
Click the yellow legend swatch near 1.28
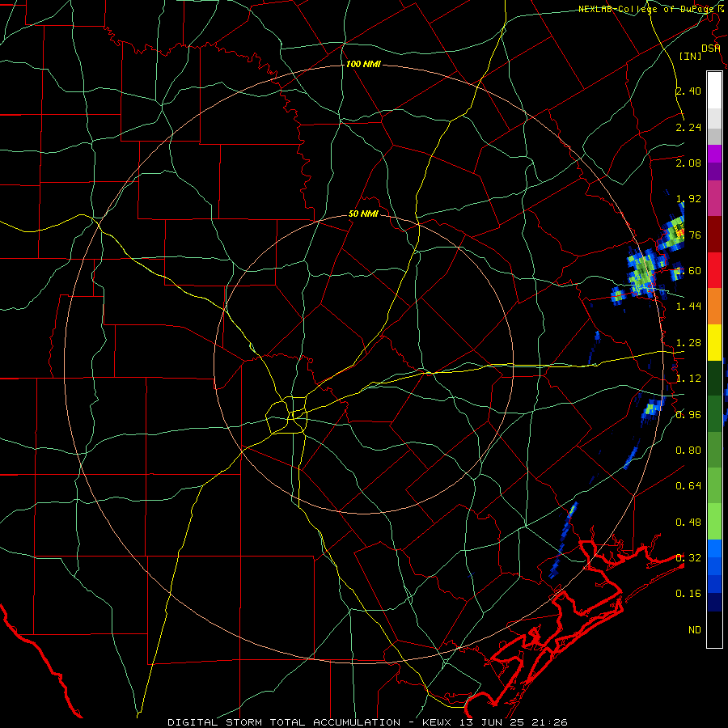(x=714, y=342)
